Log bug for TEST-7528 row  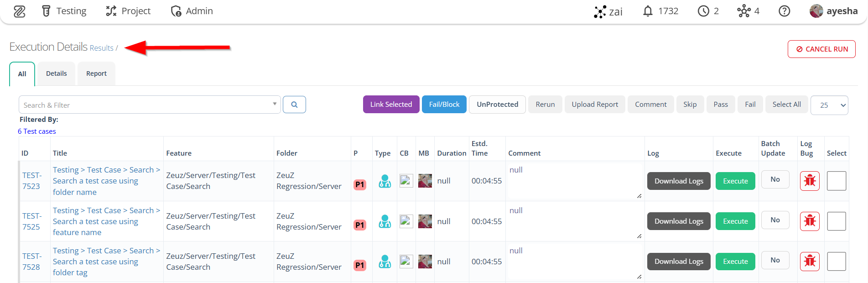pyautogui.click(x=810, y=262)
